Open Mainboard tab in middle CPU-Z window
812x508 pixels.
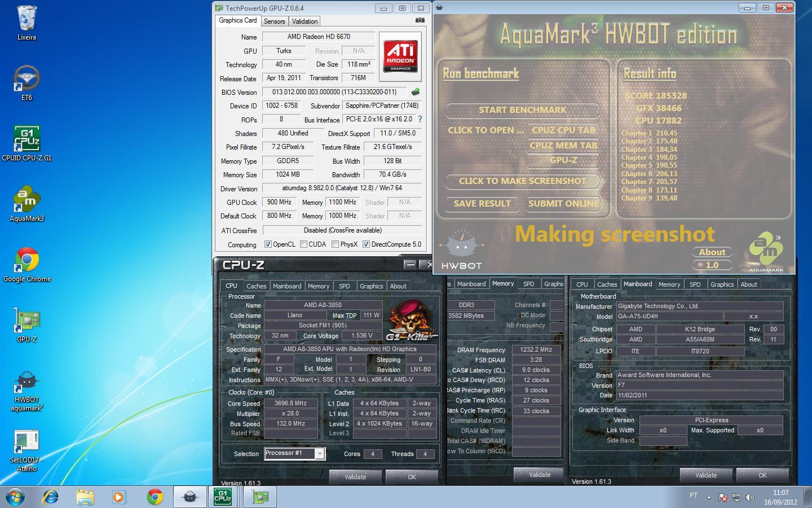(471, 284)
